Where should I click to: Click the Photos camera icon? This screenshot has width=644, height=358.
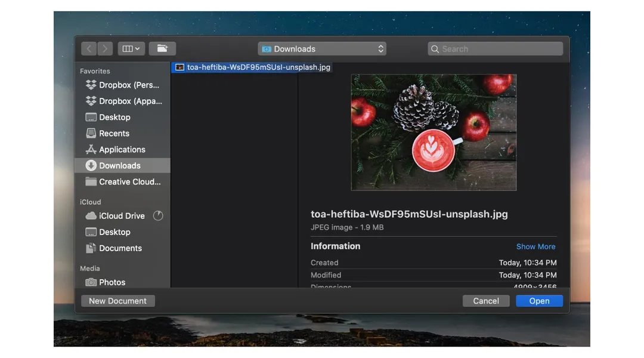tap(91, 282)
